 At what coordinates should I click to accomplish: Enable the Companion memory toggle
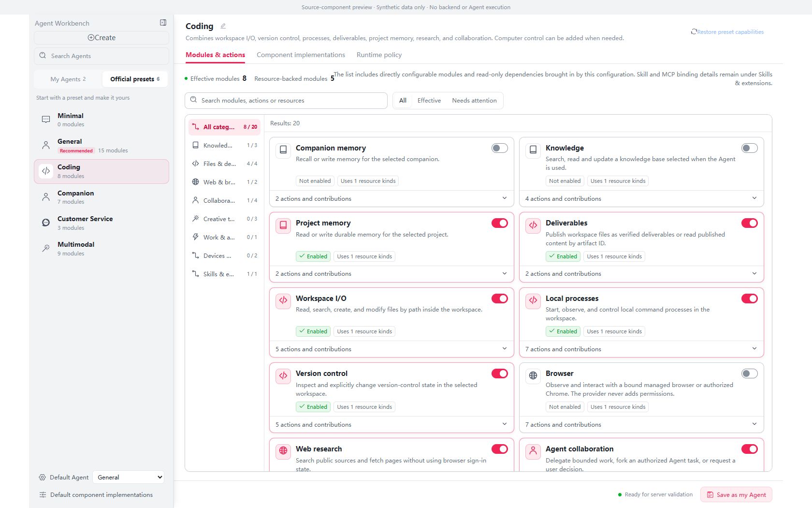pyautogui.click(x=500, y=148)
